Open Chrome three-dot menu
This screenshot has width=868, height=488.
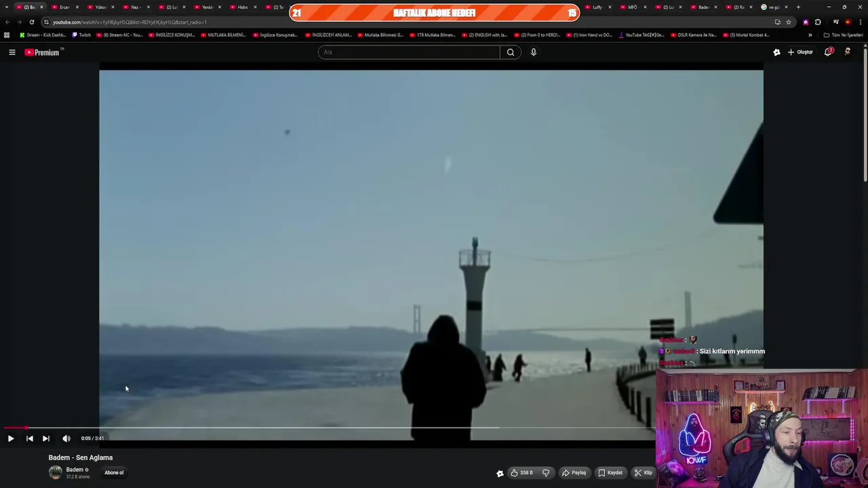point(861,22)
